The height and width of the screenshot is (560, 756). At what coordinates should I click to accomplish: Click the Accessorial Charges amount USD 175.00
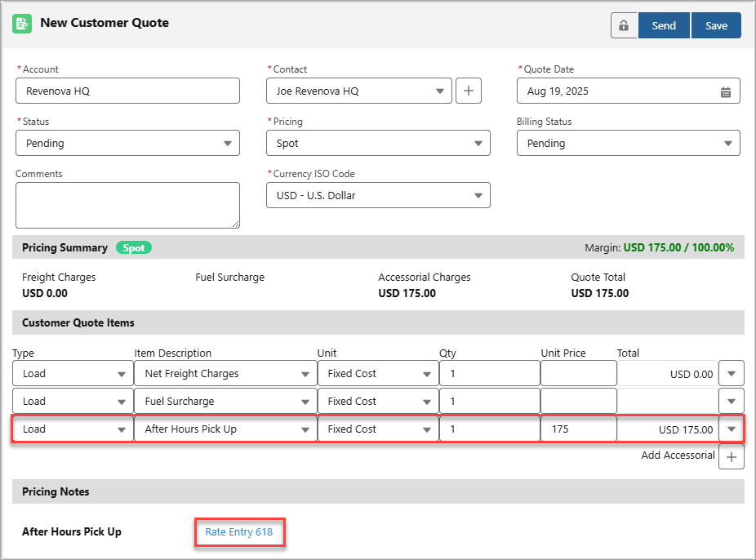coord(407,293)
